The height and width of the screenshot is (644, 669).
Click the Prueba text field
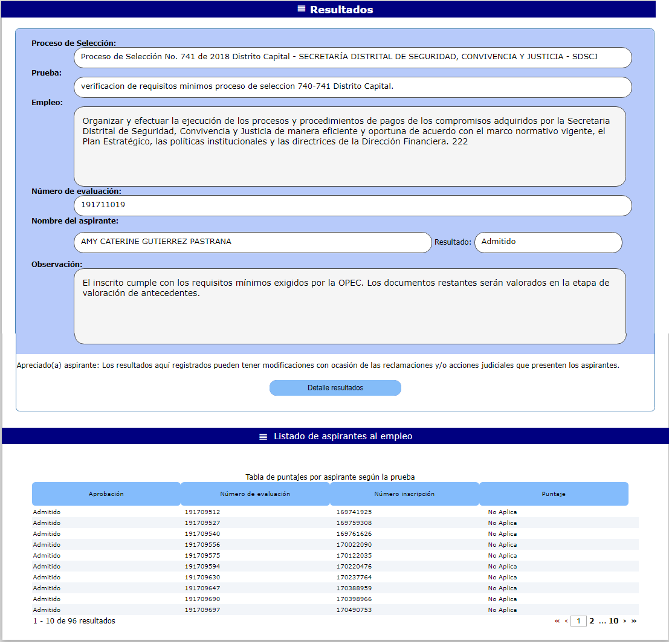[352, 87]
